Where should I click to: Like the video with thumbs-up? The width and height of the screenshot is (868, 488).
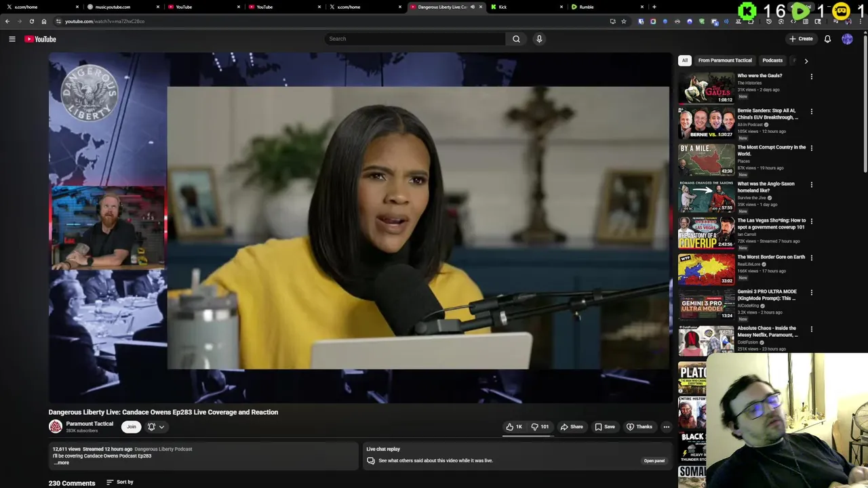coord(514,426)
